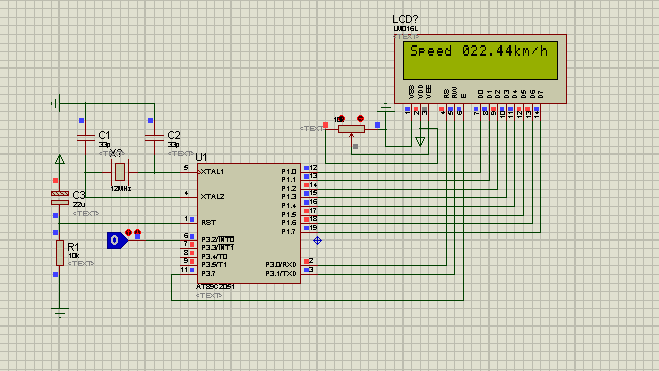Select the U1 AT89C2051 microcontroller chip
659x371 pixels.
point(249,223)
